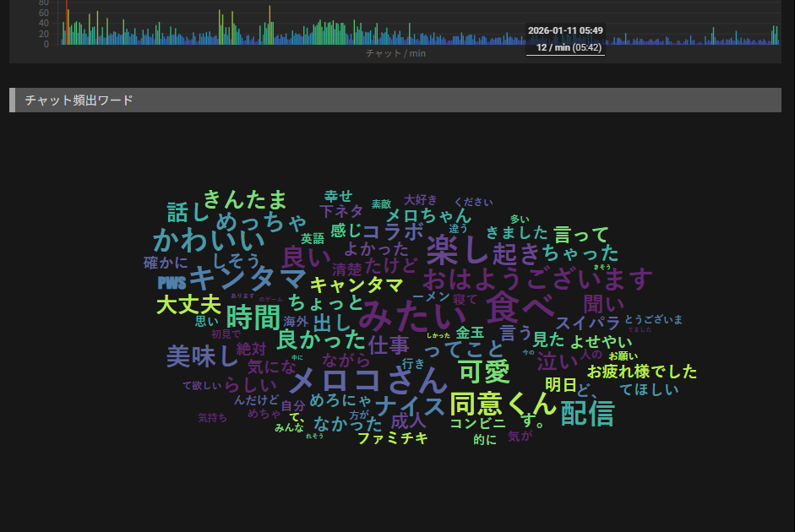Click the word 言って in cloud
795x532 pixels.
coord(581,235)
